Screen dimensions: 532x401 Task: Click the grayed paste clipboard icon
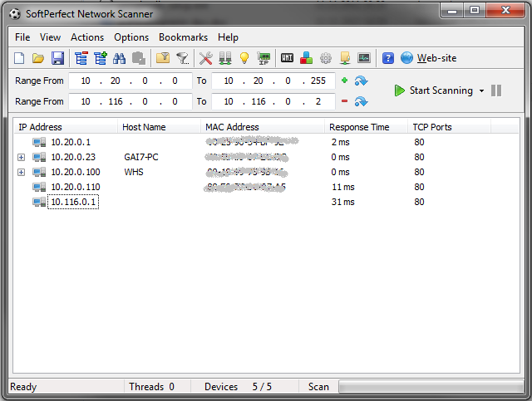pos(139,58)
